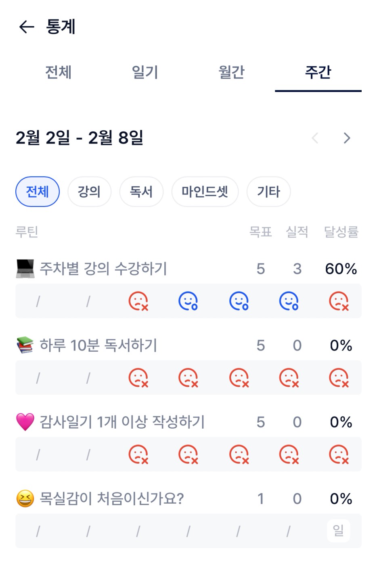
Task: Select the 독서 category filter chip
Action: pyautogui.click(x=141, y=192)
